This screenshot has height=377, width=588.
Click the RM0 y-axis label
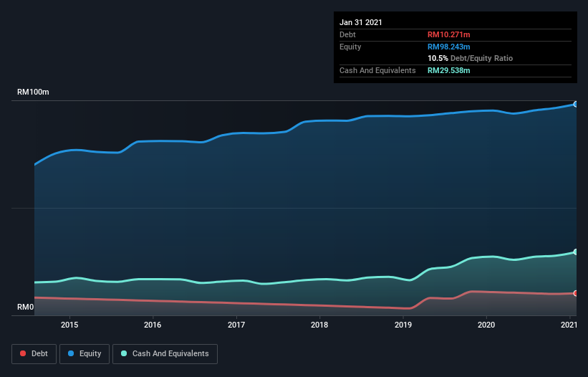click(x=26, y=307)
